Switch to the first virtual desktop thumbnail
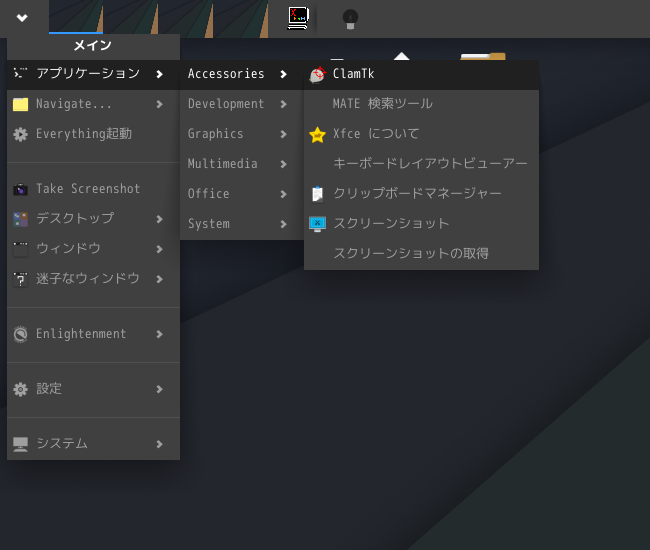Screen dimensions: 650x550 click(76, 17)
